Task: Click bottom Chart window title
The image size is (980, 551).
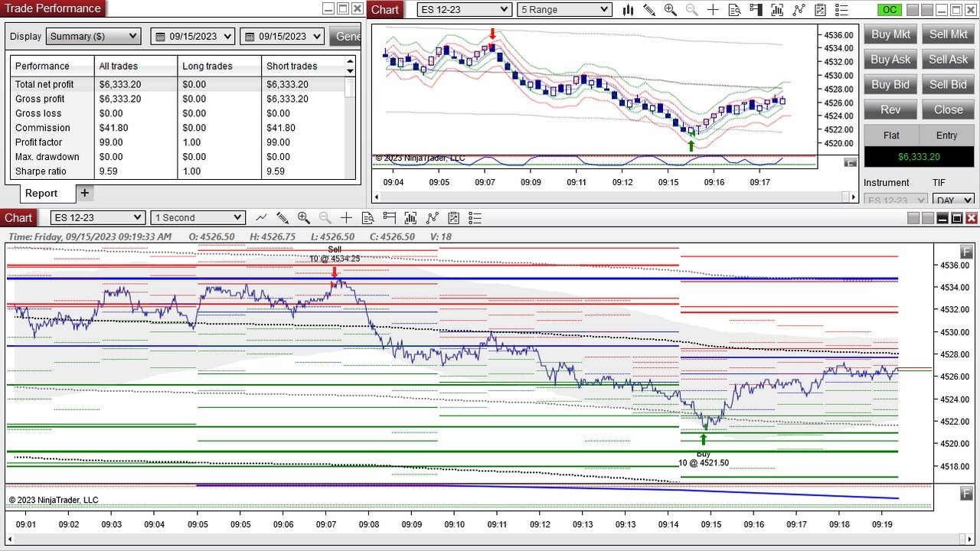Action: tap(18, 218)
